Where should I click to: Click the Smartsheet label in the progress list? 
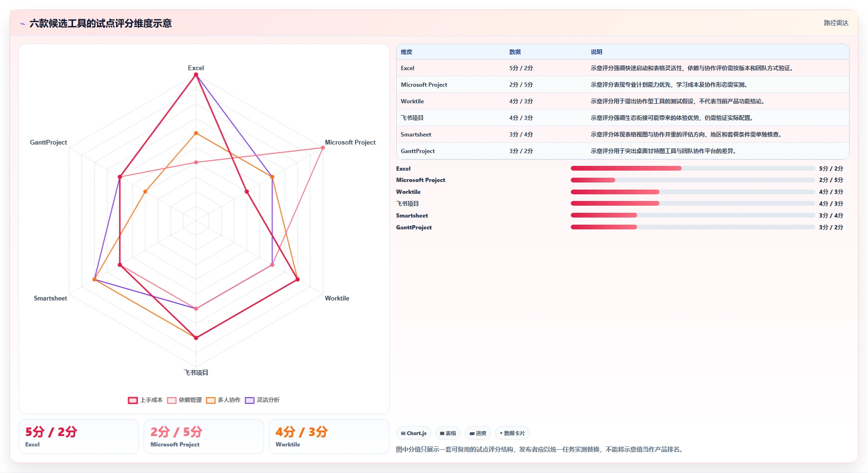[x=412, y=216]
